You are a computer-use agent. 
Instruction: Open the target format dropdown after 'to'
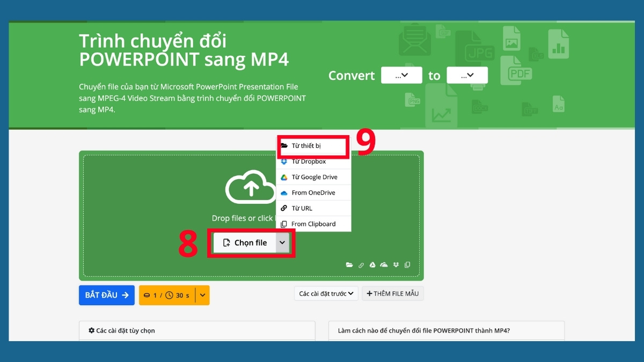pyautogui.click(x=467, y=75)
